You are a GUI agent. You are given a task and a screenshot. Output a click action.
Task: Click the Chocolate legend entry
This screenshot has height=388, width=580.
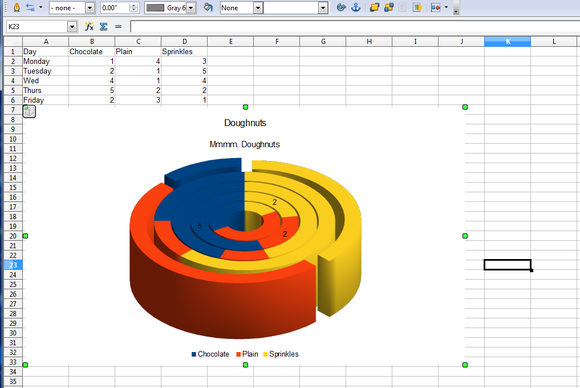(210, 354)
